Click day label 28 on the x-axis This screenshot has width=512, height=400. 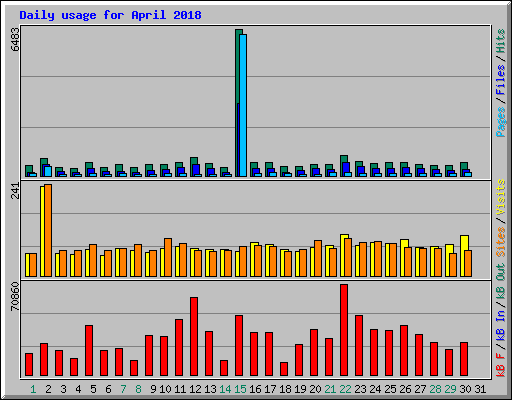click(x=435, y=389)
